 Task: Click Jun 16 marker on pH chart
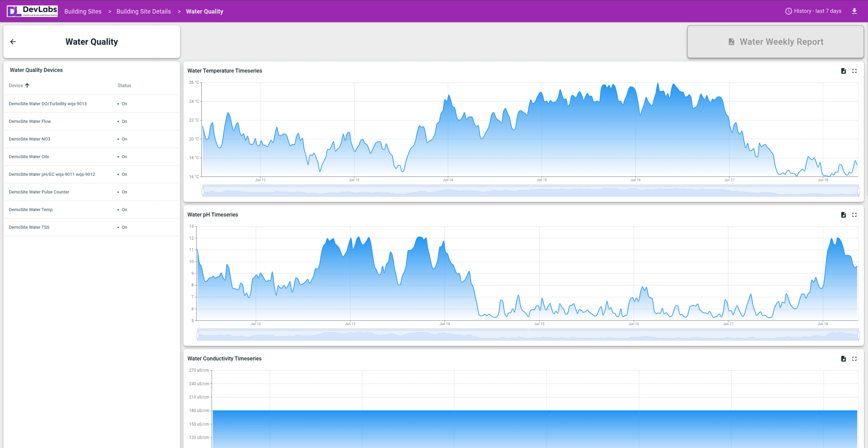(633, 324)
